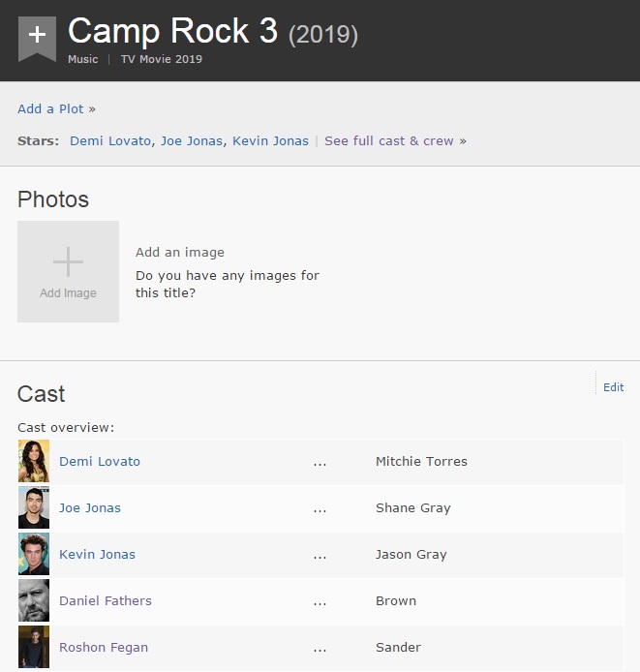Open Daniel Fathers name in cast list
Screen dimensions: 640x672
105,601
